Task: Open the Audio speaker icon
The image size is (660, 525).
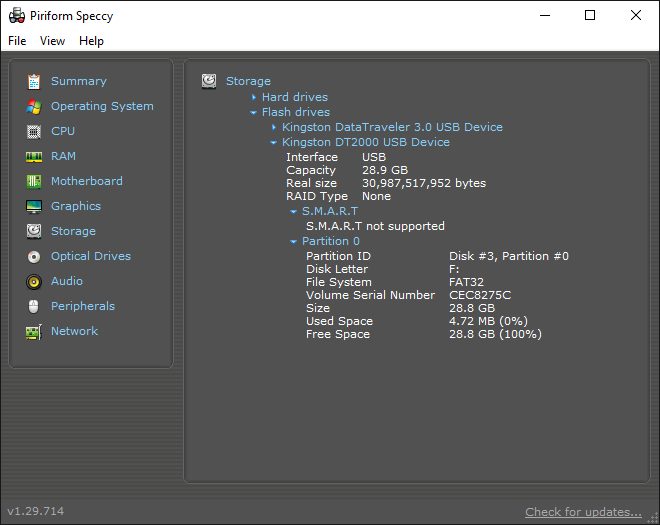Action: tap(34, 281)
